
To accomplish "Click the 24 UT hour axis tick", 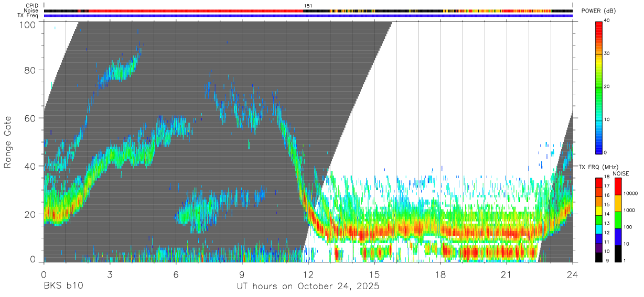I will point(573,273).
